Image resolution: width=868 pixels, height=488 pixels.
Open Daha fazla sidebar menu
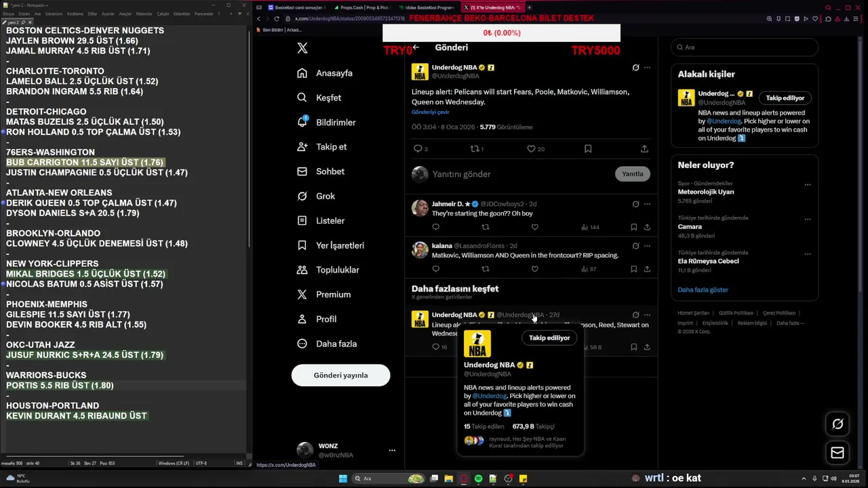click(327, 344)
